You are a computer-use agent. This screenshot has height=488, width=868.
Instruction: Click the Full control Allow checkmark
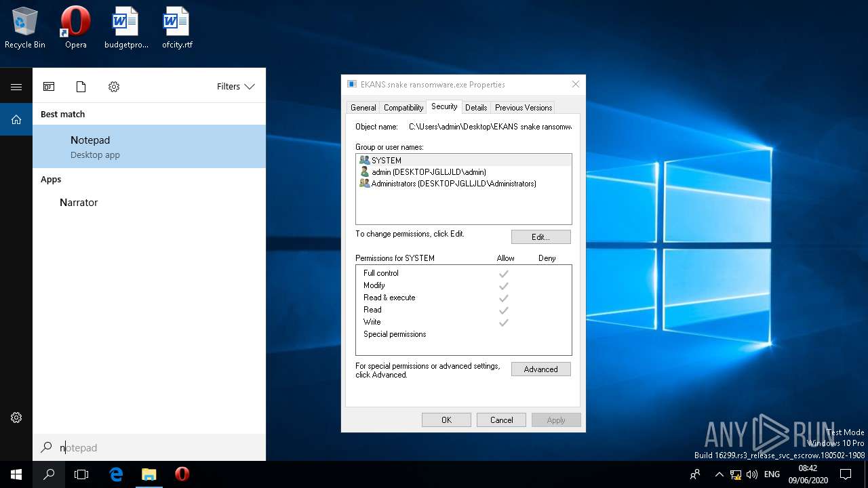[x=504, y=274]
